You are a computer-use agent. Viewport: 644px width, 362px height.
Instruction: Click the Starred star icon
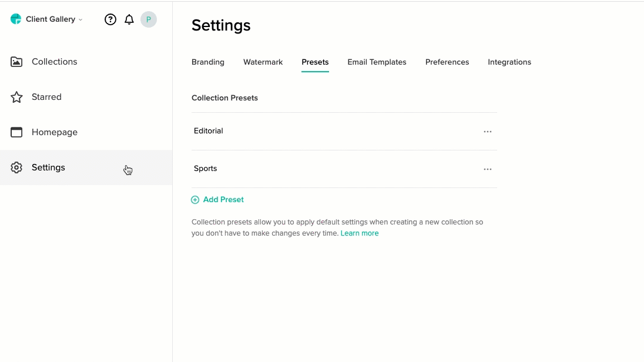click(x=16, y=97)
